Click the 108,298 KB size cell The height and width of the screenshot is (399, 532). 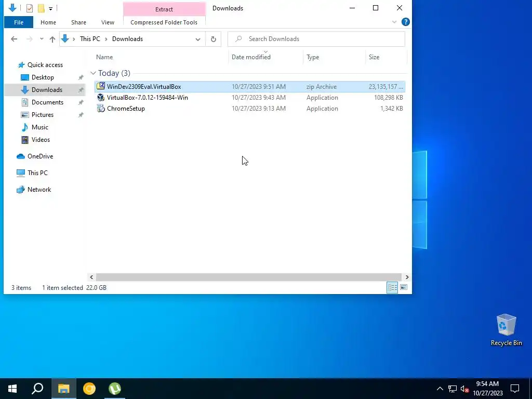point(389,98)
